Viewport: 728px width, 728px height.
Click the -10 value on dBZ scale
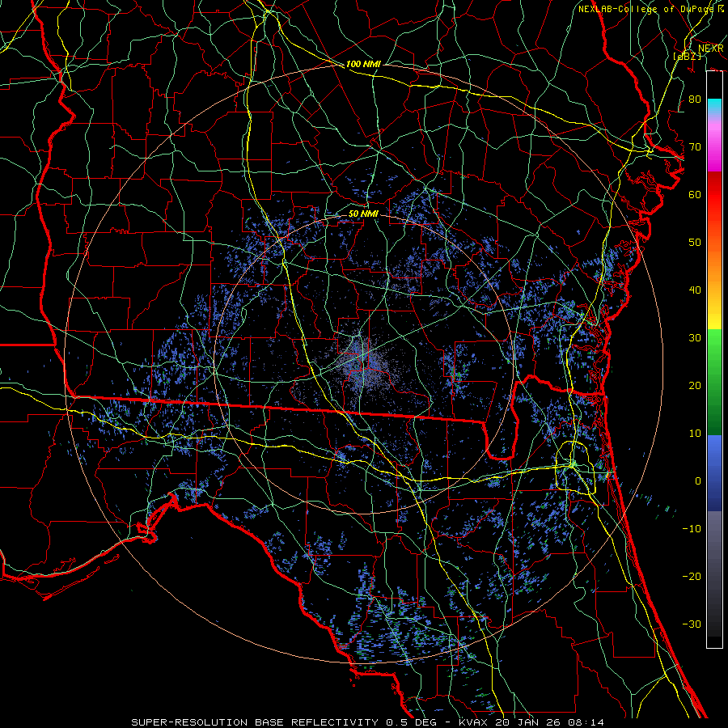pos(692,529)
